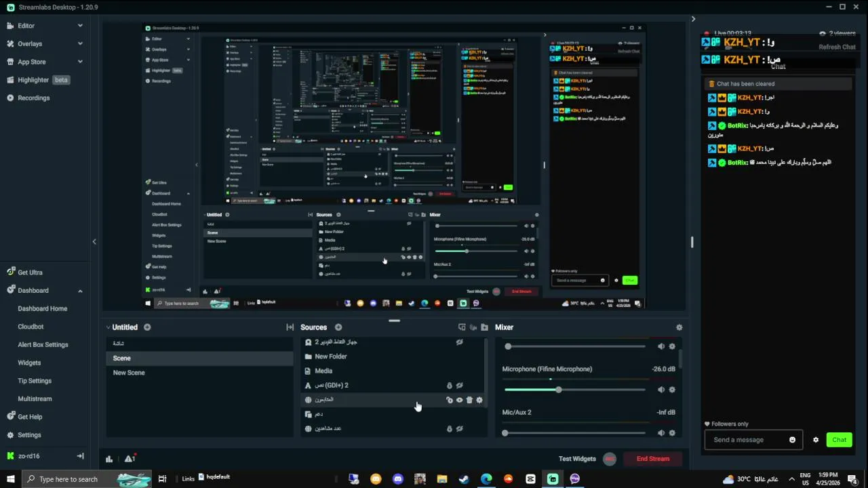
Task: Select the Media source row
Action: point(393,371)
